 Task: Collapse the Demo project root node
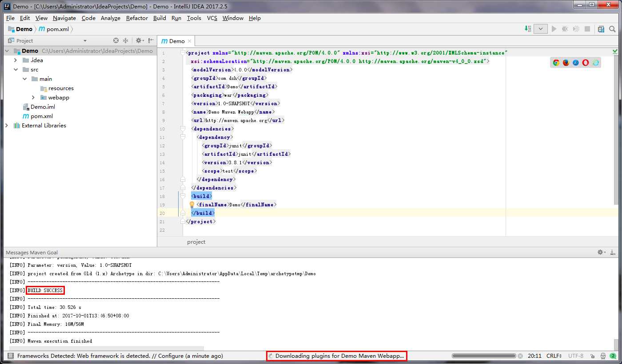coord(7,51)
